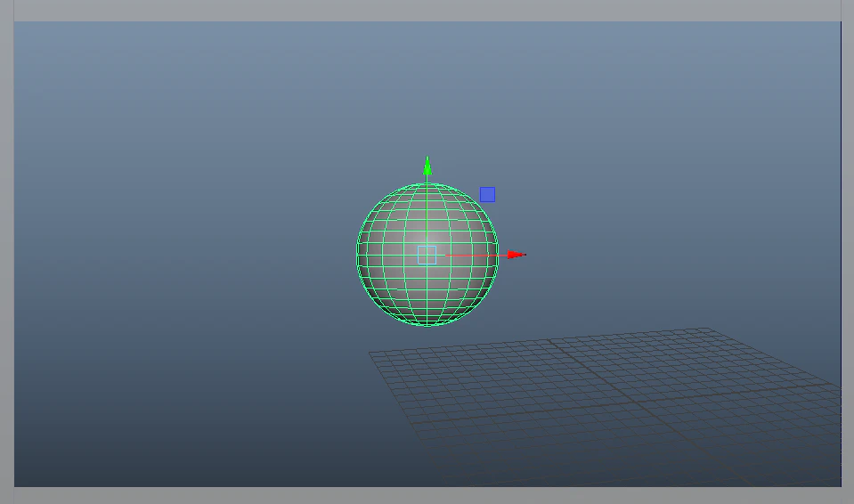Click the cyan center move handle

pos(427,255)
